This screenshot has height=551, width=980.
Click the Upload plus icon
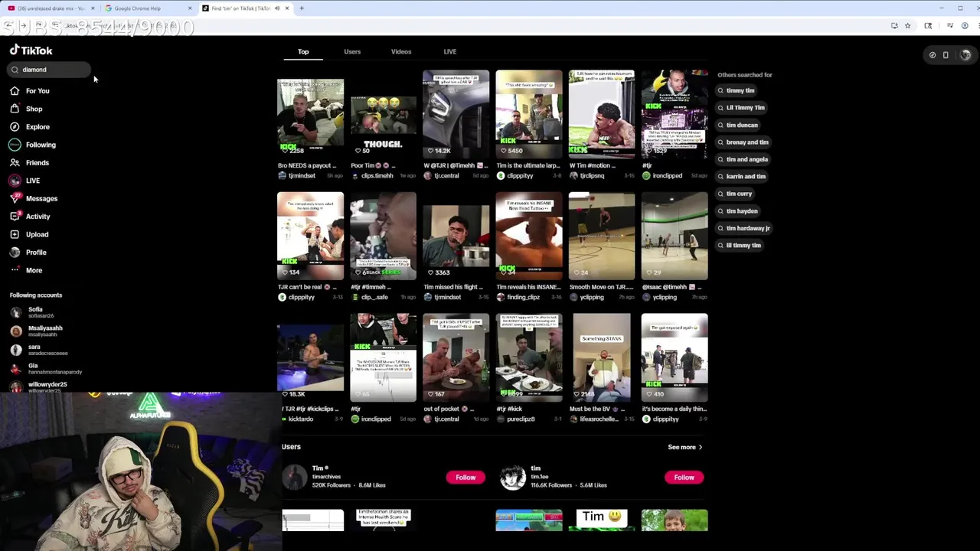pos(15,234)
